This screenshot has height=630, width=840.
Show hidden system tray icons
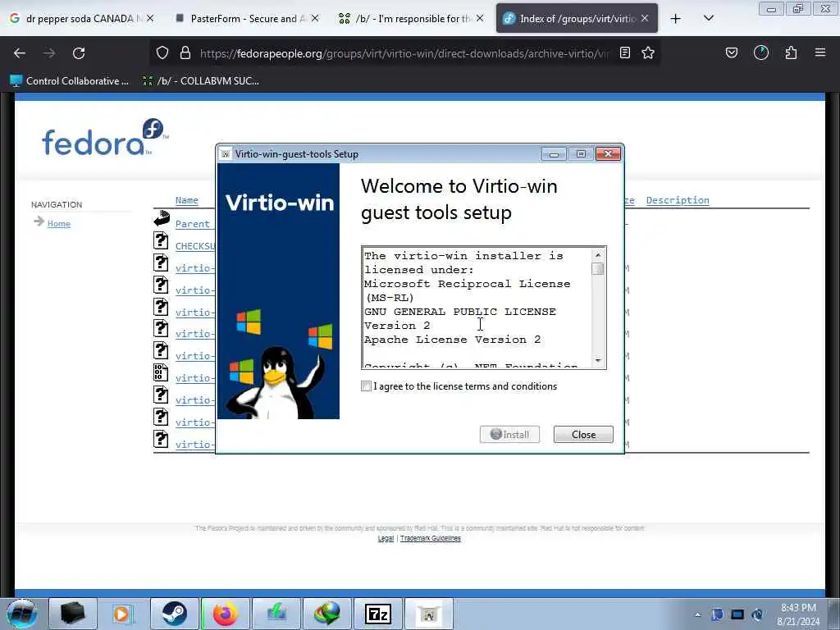click(x=697, y=614)
